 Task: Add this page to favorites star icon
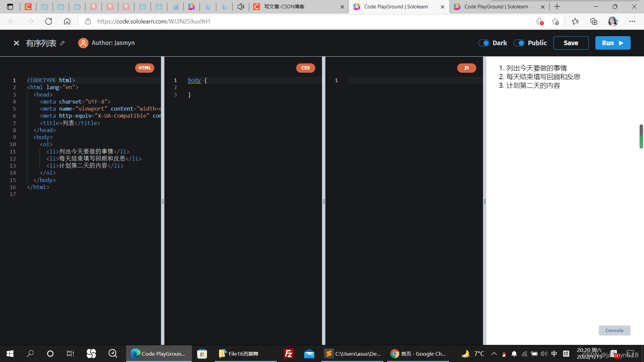(555, 21)
